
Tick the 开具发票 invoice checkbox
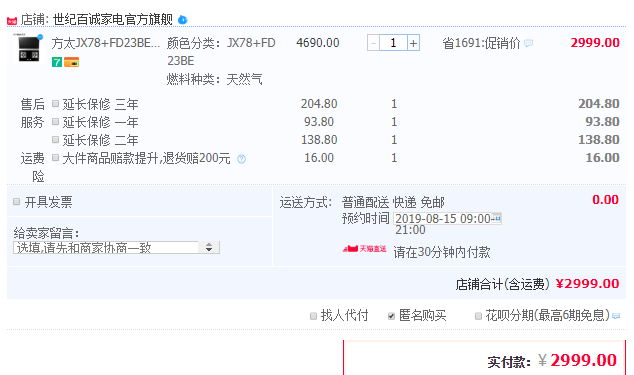tap(17, 201)
